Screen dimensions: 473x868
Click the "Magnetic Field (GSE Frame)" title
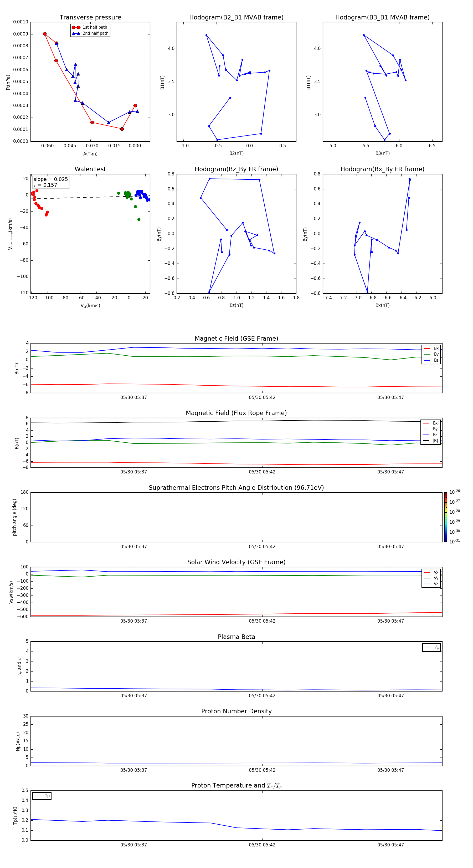pyautogui.click(x=236, y=339)
